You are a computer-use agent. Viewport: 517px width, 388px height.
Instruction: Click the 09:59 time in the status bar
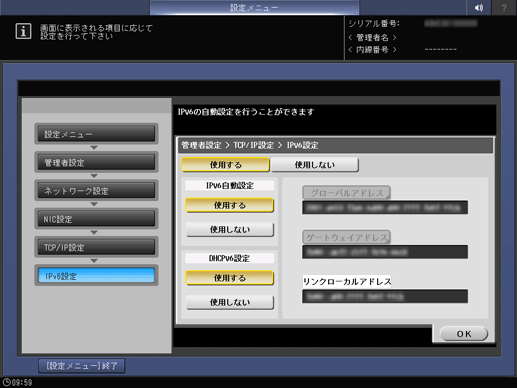22,383
